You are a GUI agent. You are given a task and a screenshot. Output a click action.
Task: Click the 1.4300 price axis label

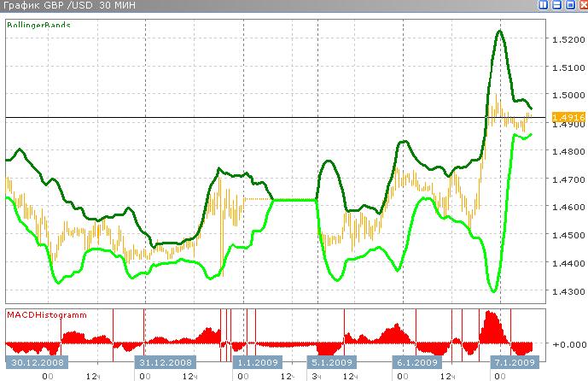click(x=568, y=291)
